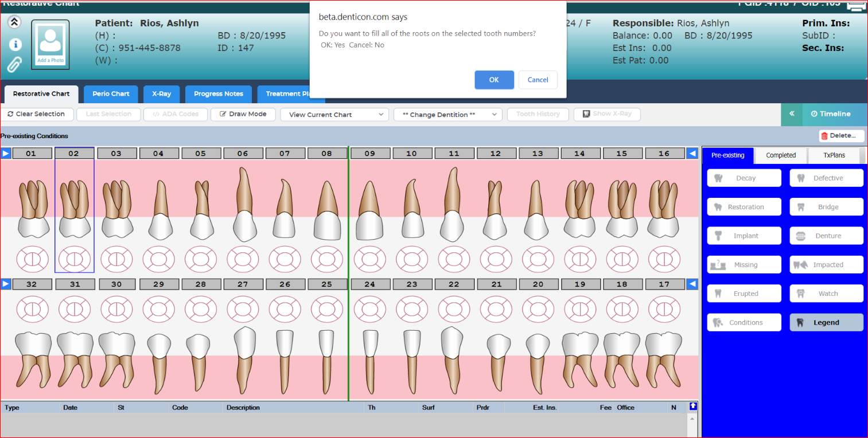The height and width of the screenshot is (438, 868).
Task: Select the Restoration condition tool
Action: coord(744,206)
